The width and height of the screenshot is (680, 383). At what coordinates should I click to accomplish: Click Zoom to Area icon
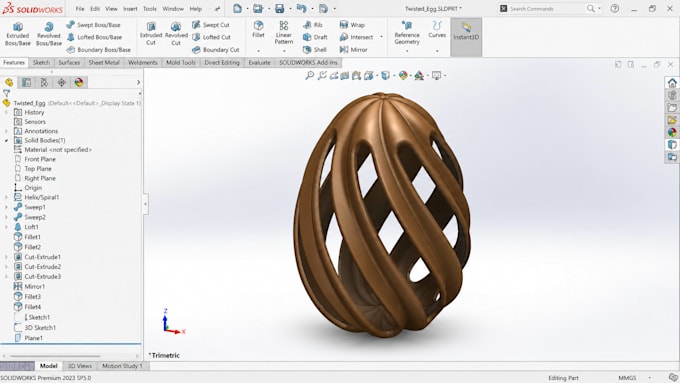pos(322,75)
